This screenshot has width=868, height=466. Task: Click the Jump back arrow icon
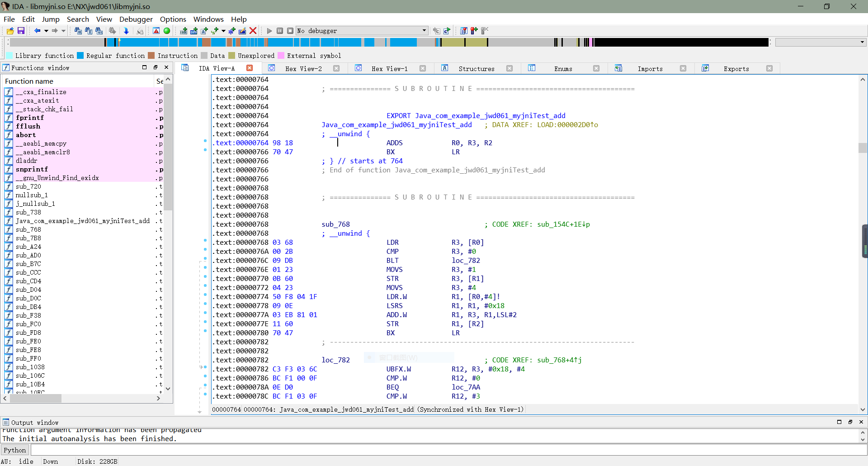pyautogui.click(x=37, y=31)
